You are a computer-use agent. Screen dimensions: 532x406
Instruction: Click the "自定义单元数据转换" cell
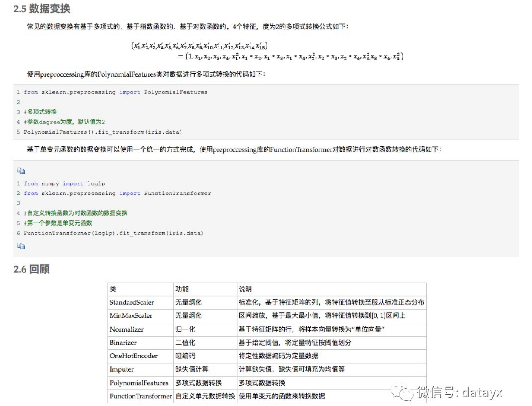click(x=205, y=396)
